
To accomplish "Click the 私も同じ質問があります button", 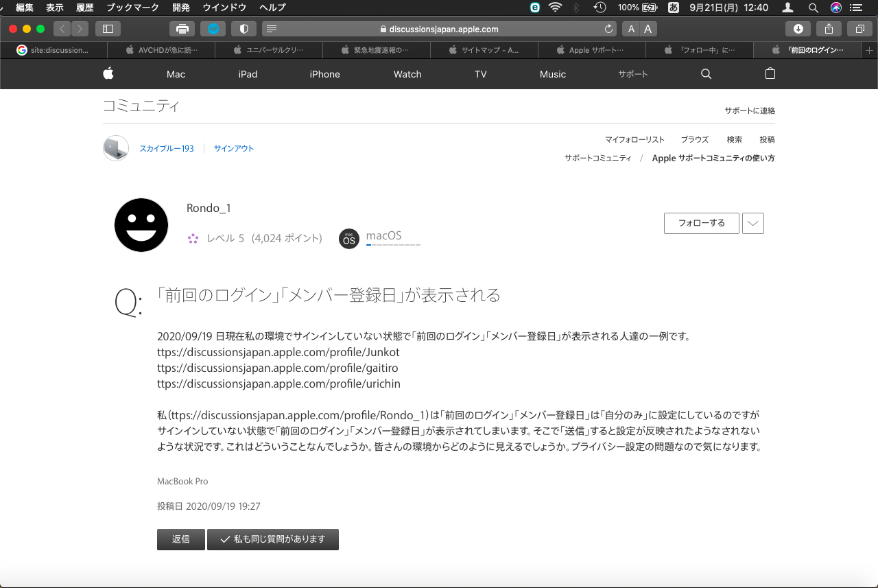I will tap(273, 539).
